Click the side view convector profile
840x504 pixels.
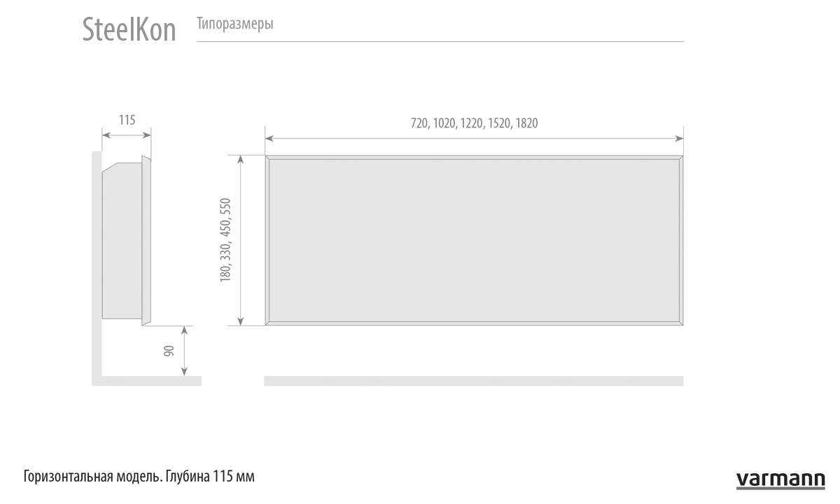[x=125, y=240]
